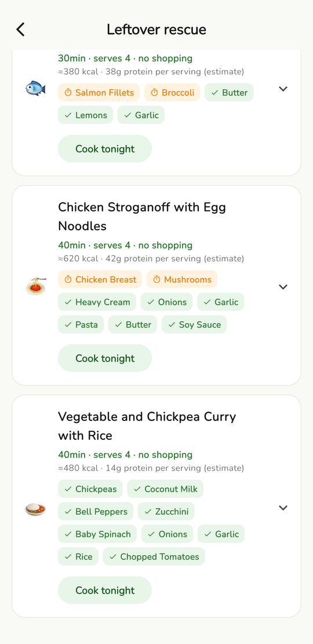Viewport: 313px width, 644px height.
Task: Choose Cook tonight for Chickpea Curry
Action: coord(105,590)
